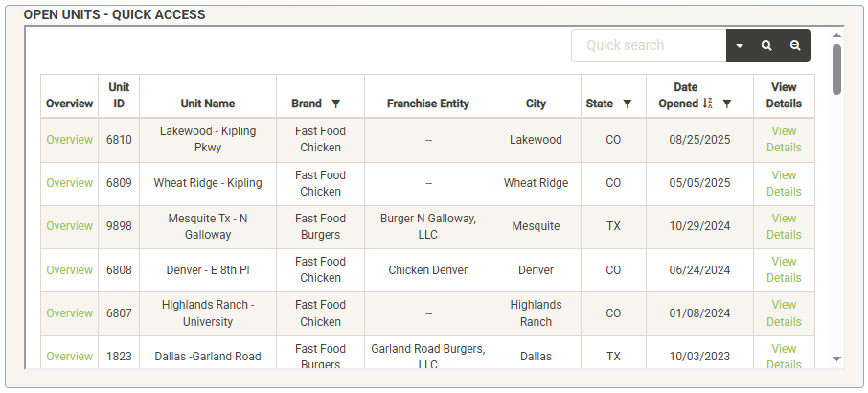This screenshot has width=868, height=393.
Task: Expand the quick search options dropdown
Action: pyautogui.click(x=740, y=45)
